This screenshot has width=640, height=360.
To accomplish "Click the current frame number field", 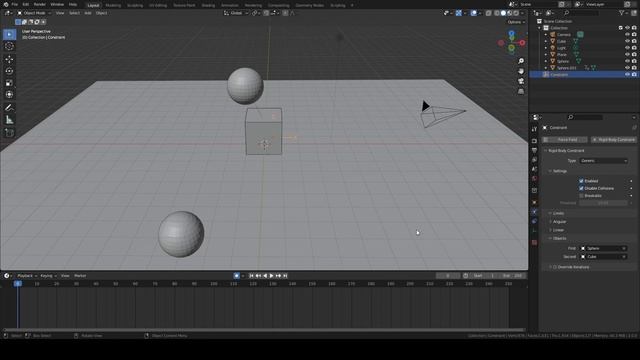I will tap(448, 276).
